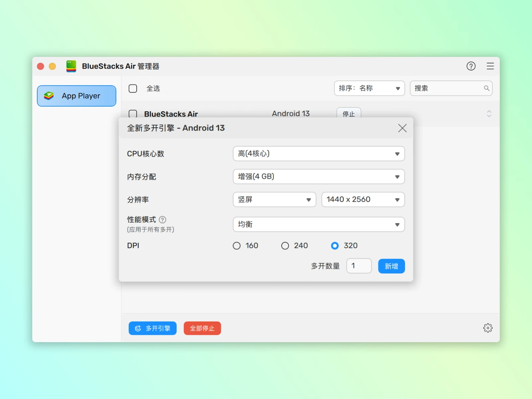
Task: Check the BlueStacks Air instance checkbox
Action: [x=133, y=114]
